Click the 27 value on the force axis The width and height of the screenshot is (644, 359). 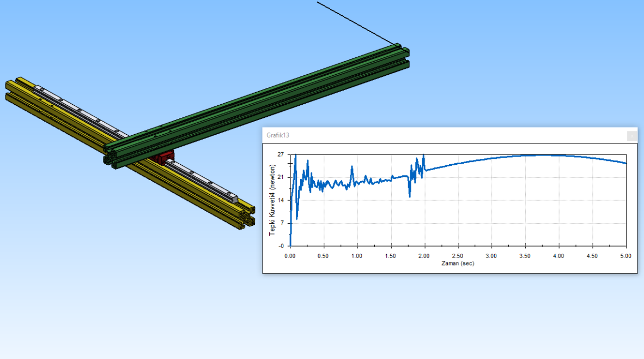281,154
